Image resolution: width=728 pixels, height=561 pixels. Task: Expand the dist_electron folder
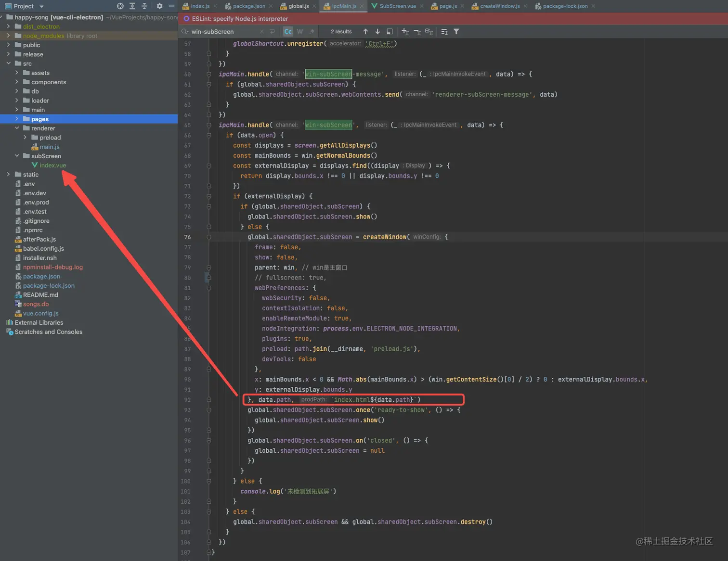8,26
